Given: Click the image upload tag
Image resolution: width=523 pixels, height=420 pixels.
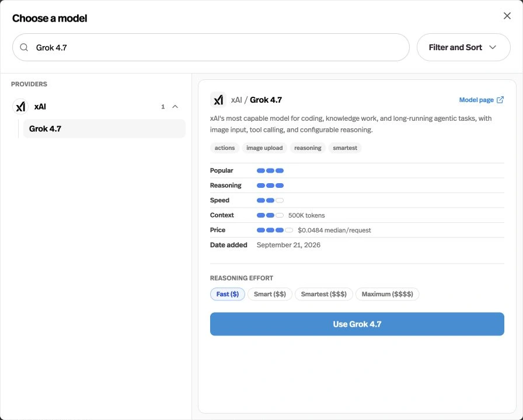Looking at the screenshot, I should tap(264, 148).
